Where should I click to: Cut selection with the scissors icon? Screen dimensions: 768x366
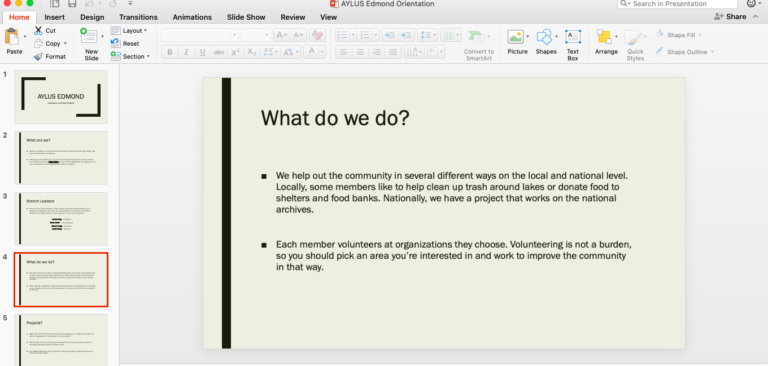pos(38,31)
